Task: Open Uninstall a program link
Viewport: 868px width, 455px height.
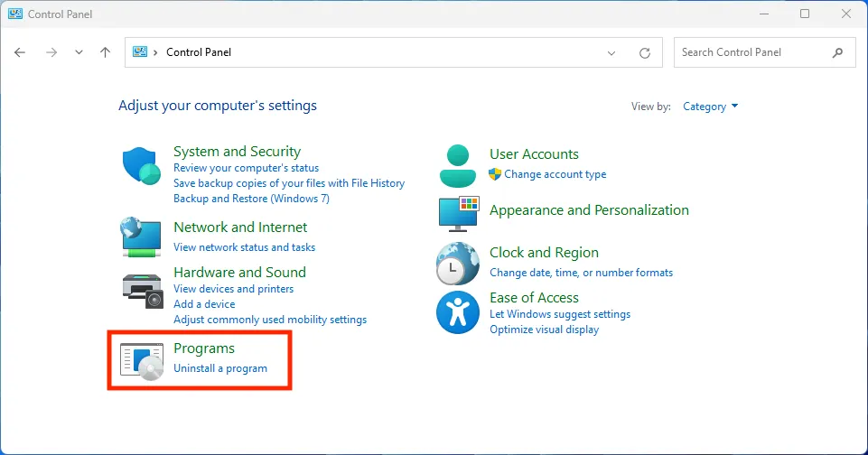Action: (x=220, y=368)
